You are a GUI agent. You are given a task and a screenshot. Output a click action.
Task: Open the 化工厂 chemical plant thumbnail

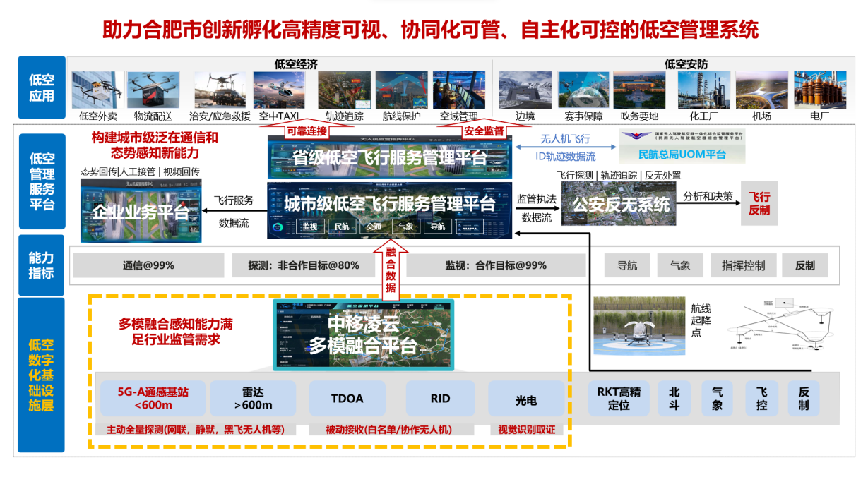tap(704, 90)
